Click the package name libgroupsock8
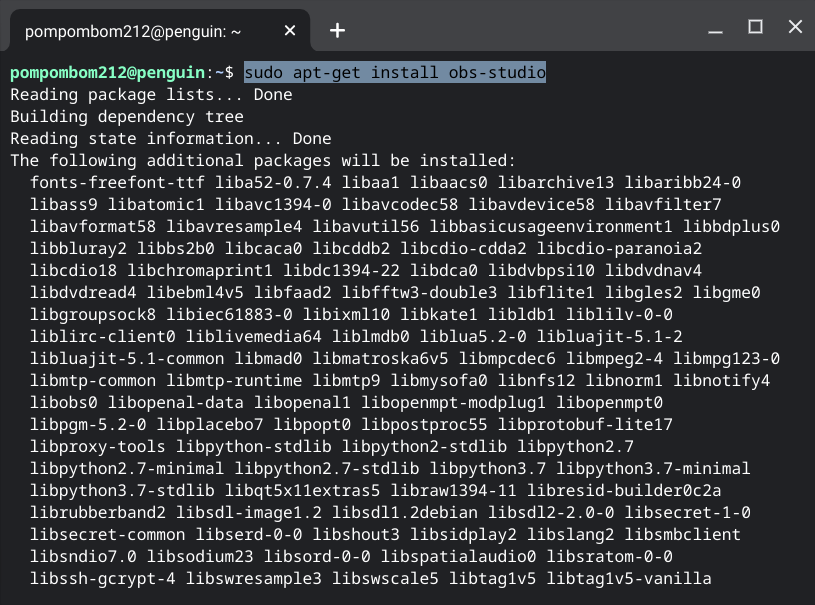Viewport: 815px width, 605px height. click(93, 314)
